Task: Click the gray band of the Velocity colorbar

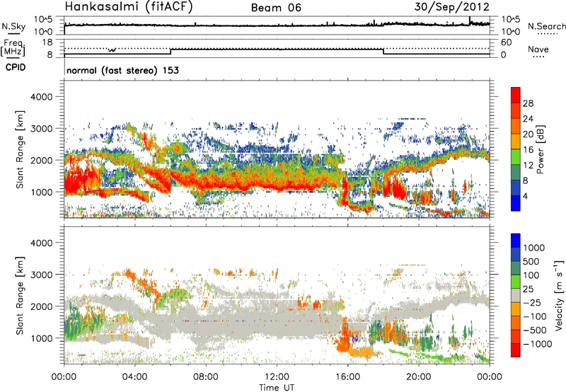Action: (x=516, y=295)
